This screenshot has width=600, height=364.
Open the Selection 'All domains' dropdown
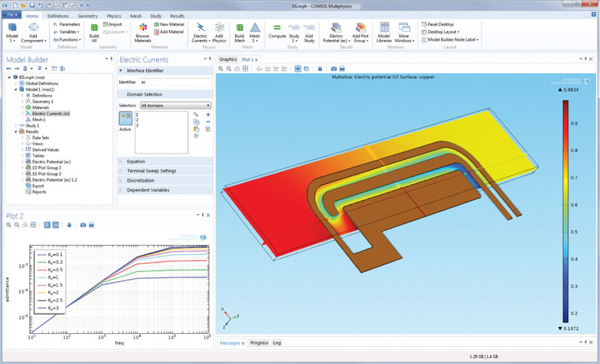point(176,106)
